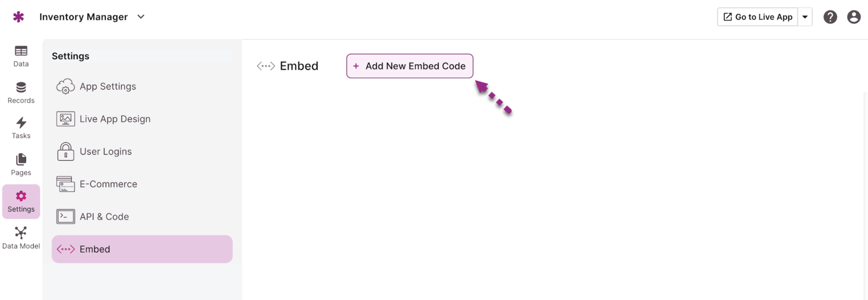Screen dimensions: 868x300
Task: Open App Settings menu item
Action: coord(108,87)
